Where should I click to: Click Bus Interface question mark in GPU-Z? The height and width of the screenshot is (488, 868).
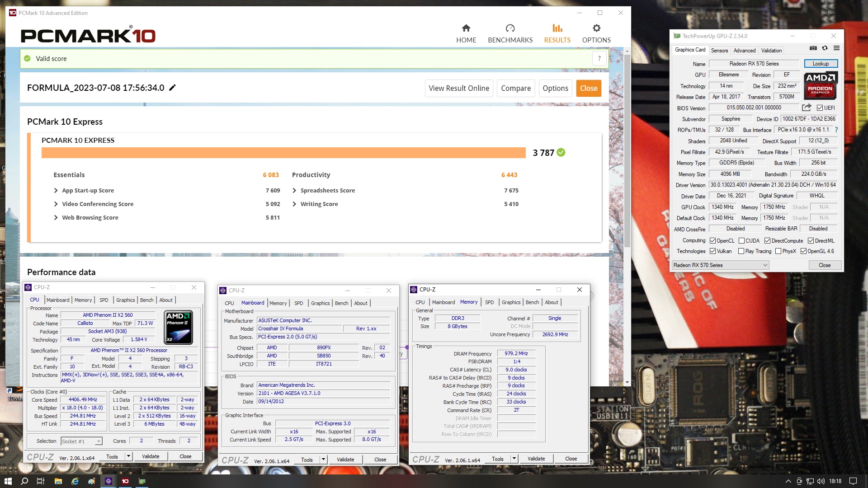[836, 130]
